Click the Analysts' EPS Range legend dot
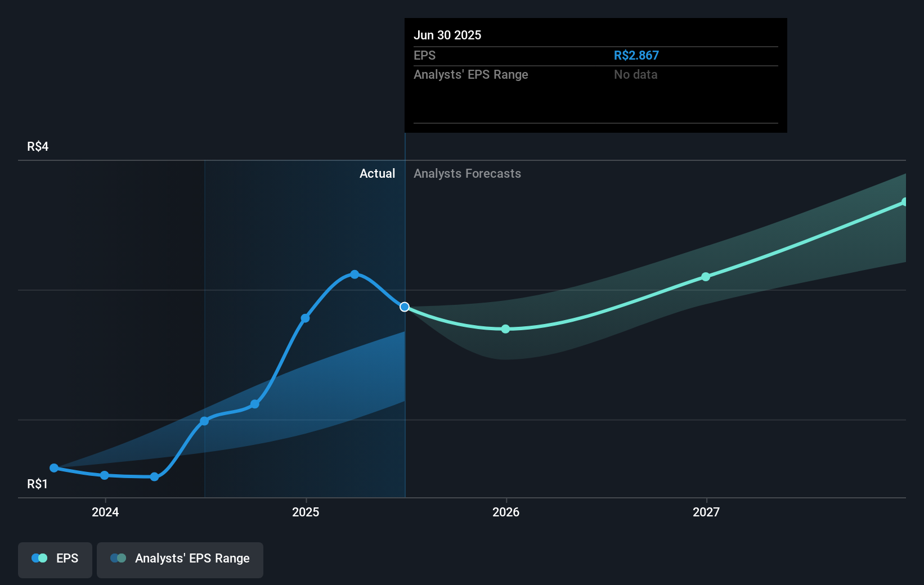The image size is (924, 585). tap(118, 558)
